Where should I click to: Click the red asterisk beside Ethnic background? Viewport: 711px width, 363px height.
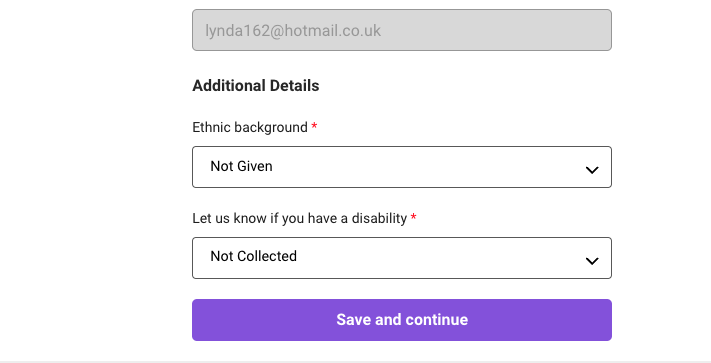(314, 126)
